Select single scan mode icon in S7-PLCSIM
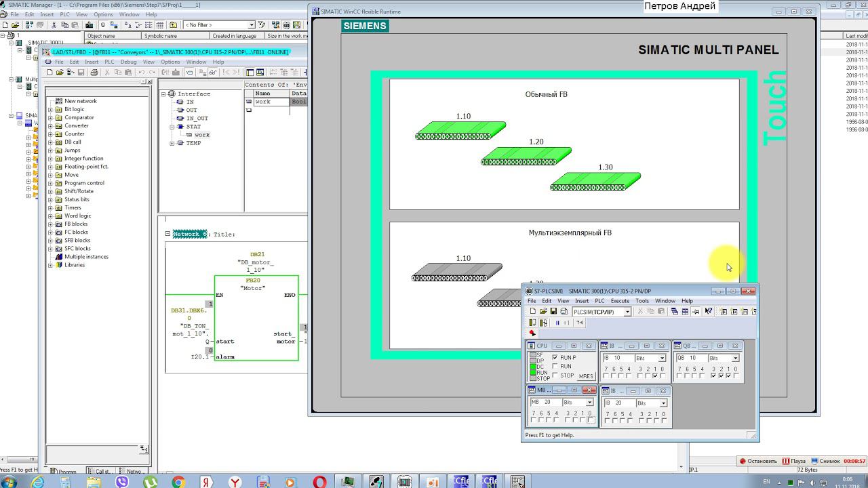Image resolution: width=868 pixels, height=488 pixels. pyautogui.click(x=532, y=323)
